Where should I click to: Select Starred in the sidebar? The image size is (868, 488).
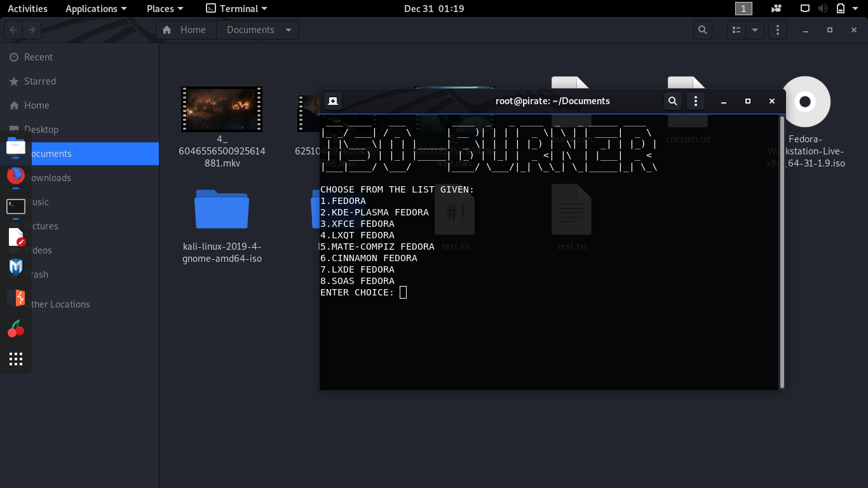[x=79, y=81]
